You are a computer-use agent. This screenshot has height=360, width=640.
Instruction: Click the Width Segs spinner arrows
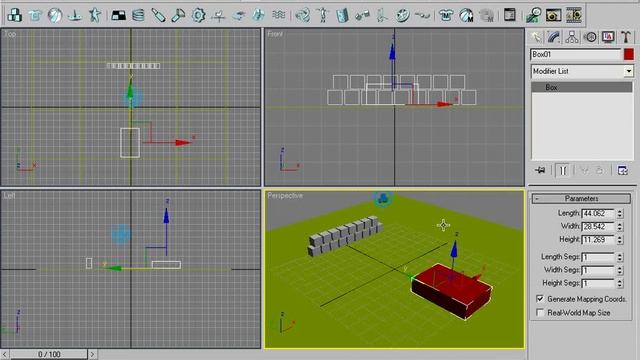tap(620, 270)
